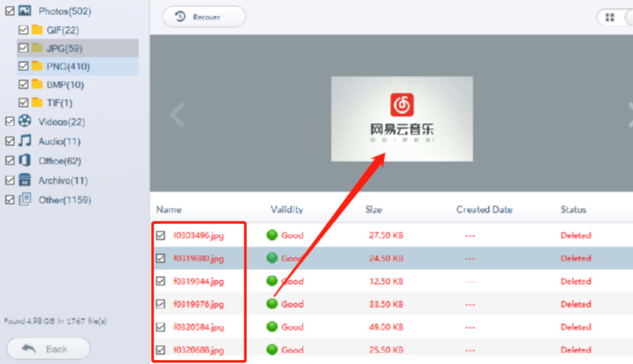Viewport: 633px width, 364px height.
Task: Toggle checkbox for f0303496.jpg
Action: [161, 235]
